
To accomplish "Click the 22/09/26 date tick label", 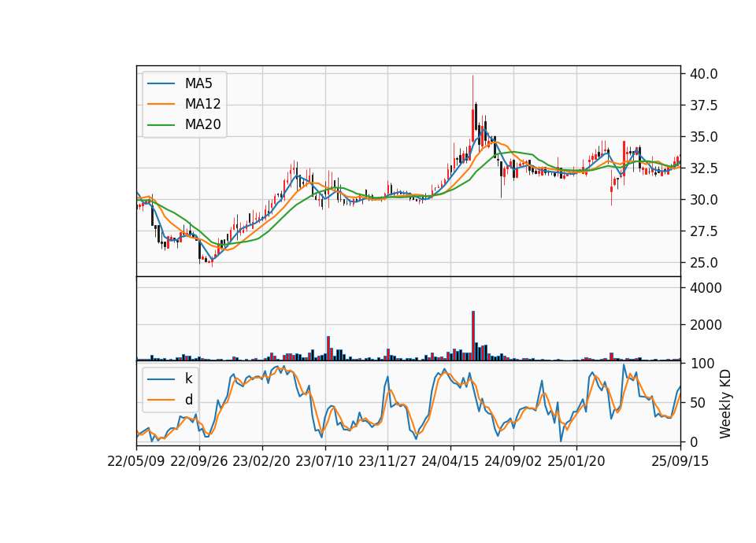I will tap(199, 461).
